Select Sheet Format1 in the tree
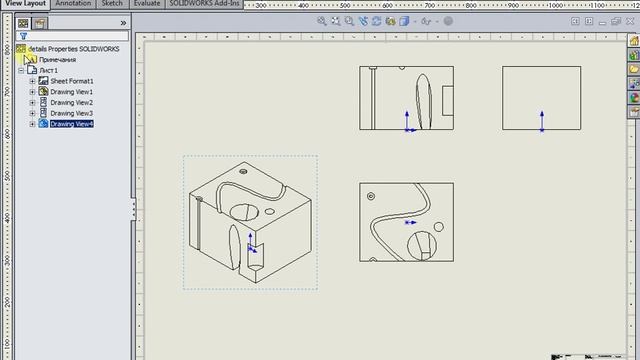The height and width of the screenshot is (360, 640). [72, 81]
